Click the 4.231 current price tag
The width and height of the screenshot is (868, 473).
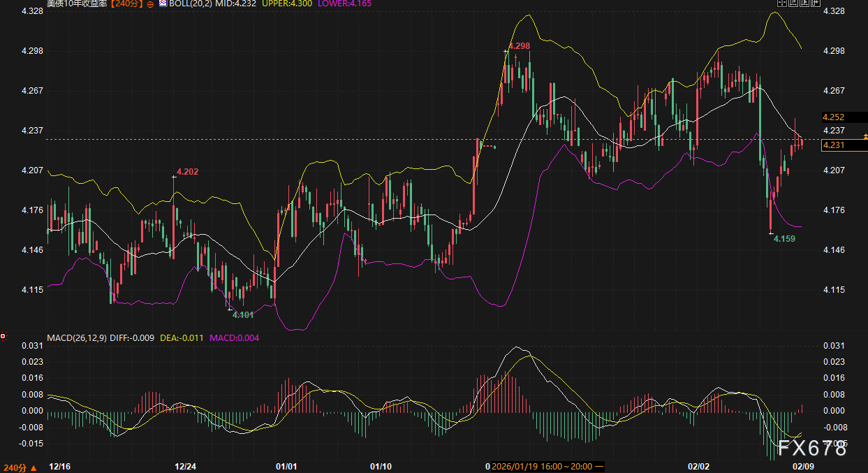834,145
